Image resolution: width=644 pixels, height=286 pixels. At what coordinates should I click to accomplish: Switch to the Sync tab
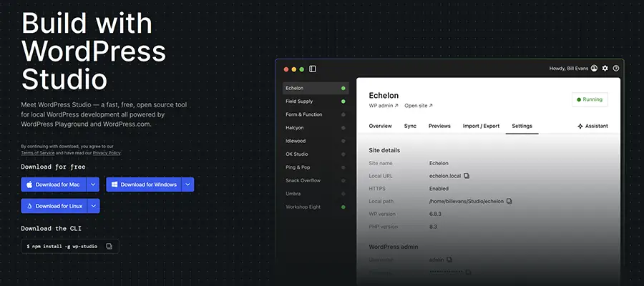coord(410,126)
